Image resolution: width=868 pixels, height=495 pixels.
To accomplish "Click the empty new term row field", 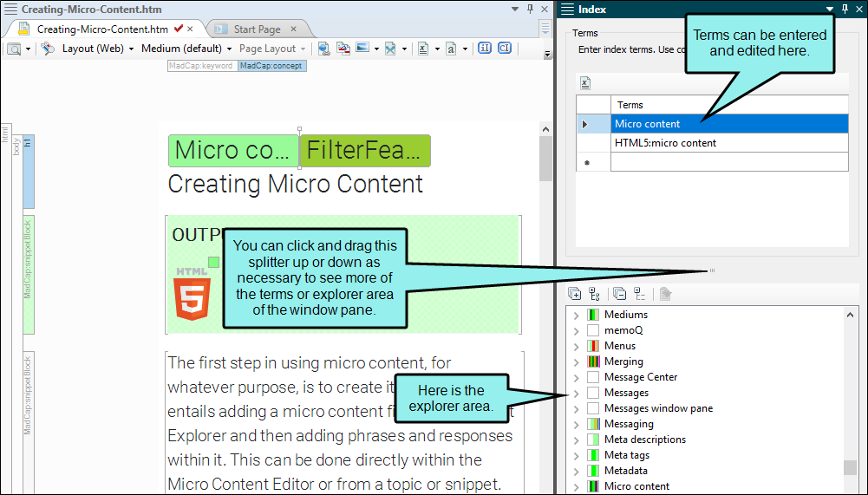I will [729, 162].
